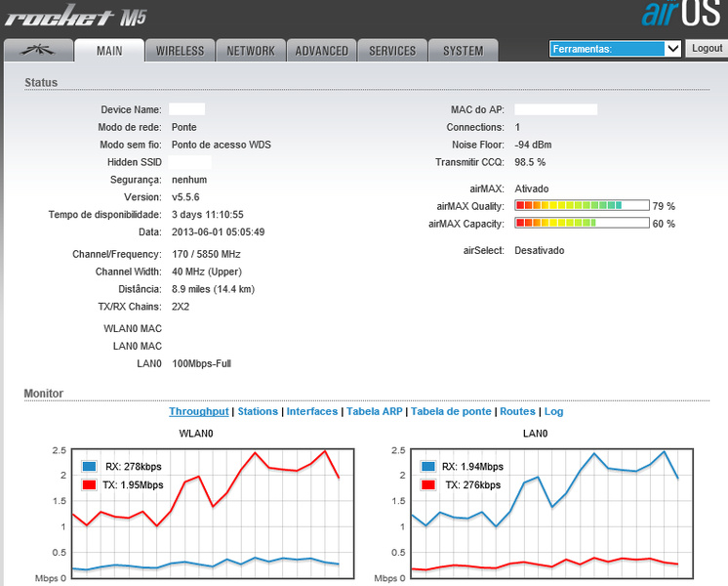Open the Ubiquiti logo tab

tap(38, 50)
